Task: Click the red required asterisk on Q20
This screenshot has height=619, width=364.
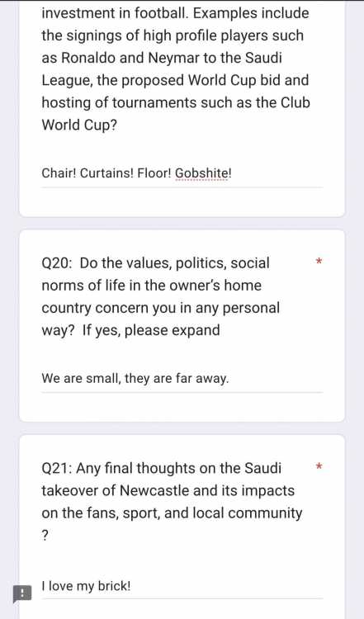Action: coord(319,262)
